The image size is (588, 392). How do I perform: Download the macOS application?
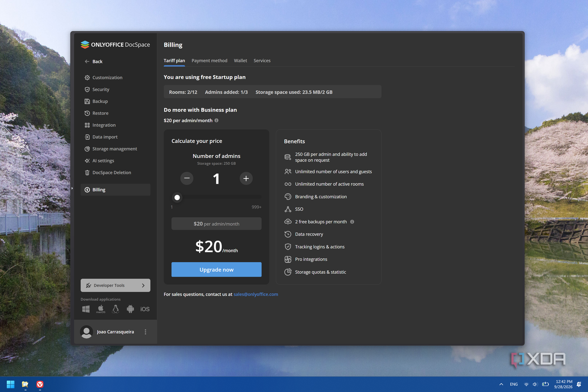[x=101, y=309]
